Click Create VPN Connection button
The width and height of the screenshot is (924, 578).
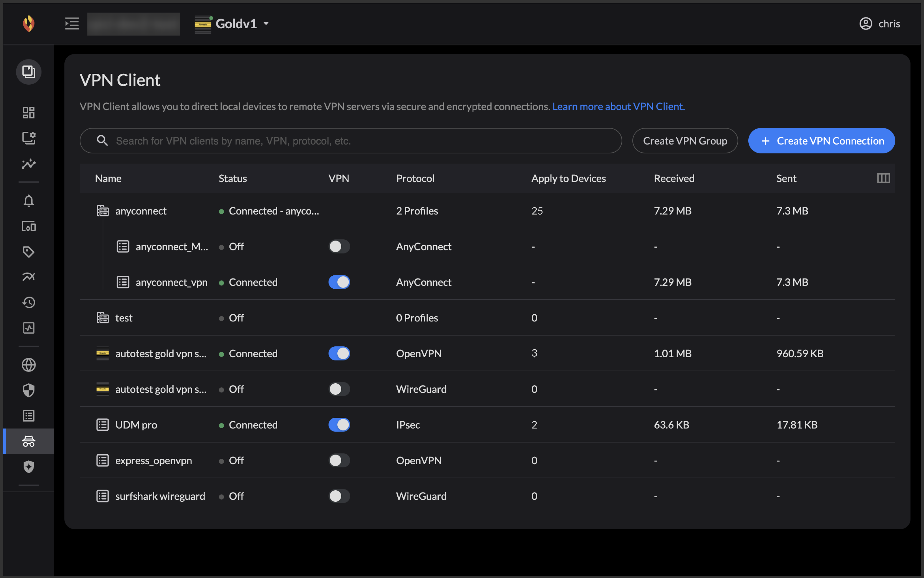(822, 141)
